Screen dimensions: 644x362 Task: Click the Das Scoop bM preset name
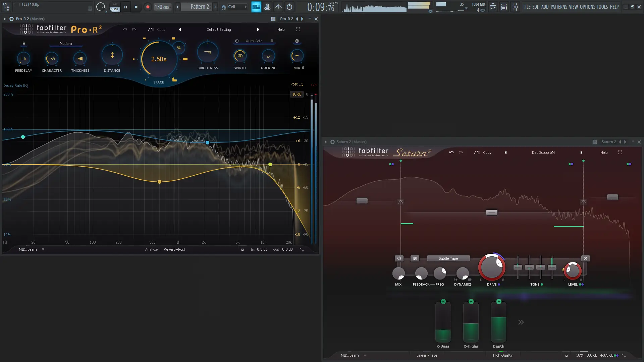coord(543,153)
